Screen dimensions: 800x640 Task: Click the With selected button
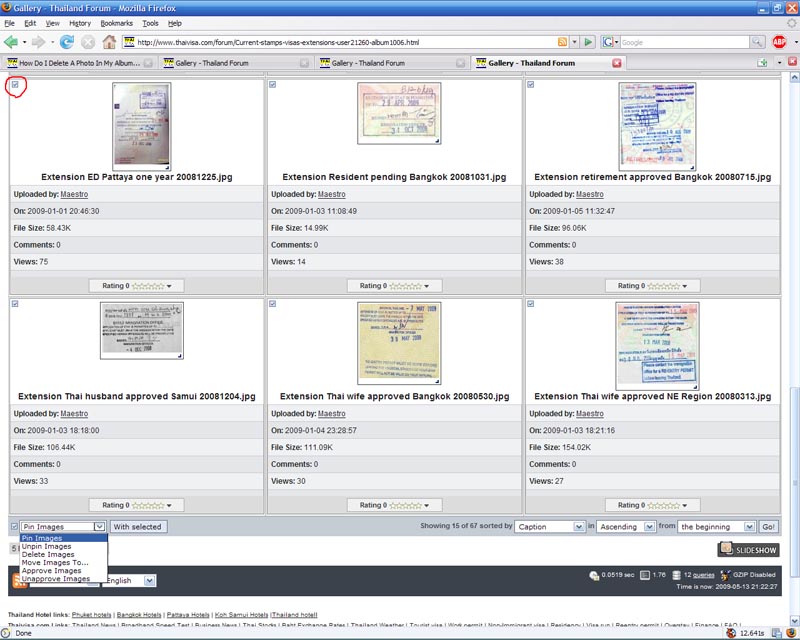pyautogui.click(x=138, y=527)
